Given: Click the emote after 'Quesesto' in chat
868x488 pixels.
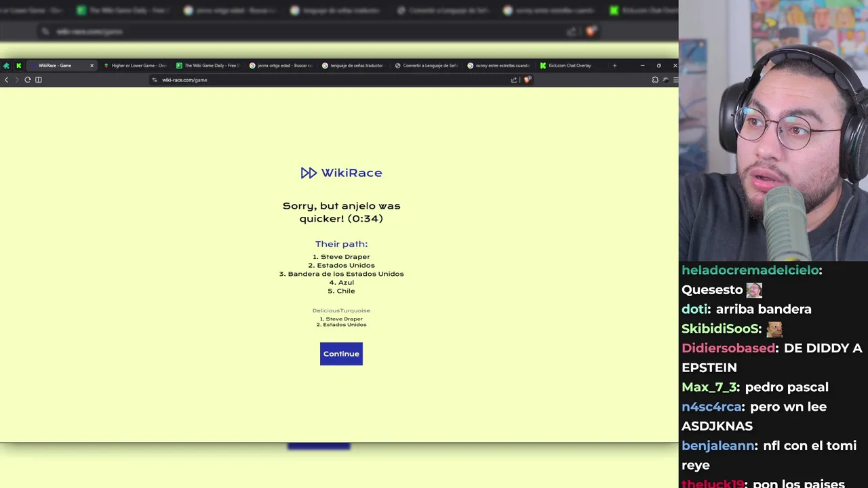Looking at the screenshot, I should pos(754,290).
